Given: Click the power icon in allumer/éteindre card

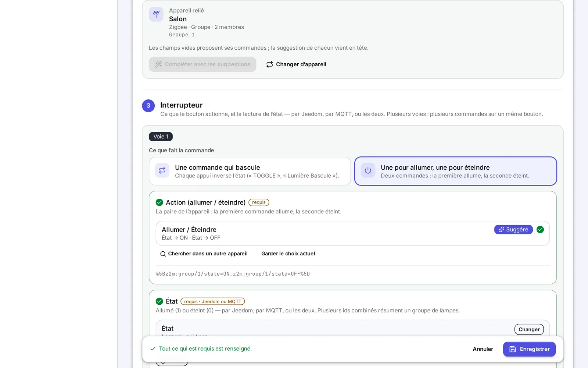Looking at the screenshot, I should pos(368,170).
